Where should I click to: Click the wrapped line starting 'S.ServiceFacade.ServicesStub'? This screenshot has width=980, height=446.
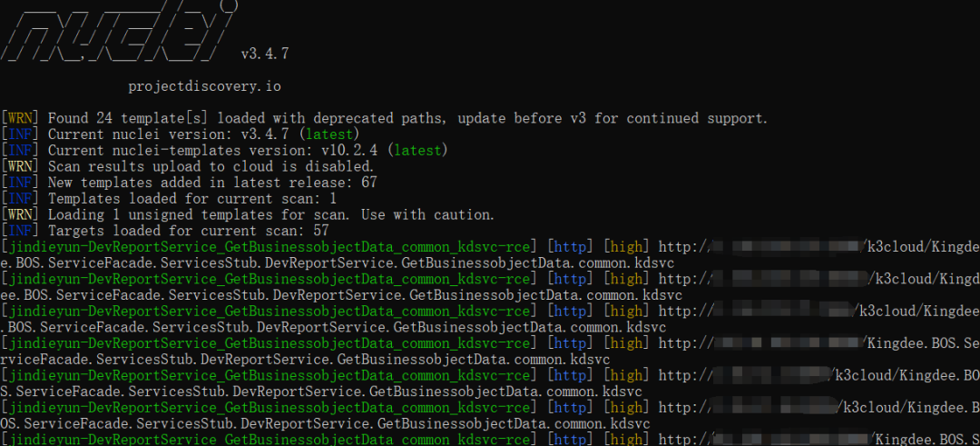pos(321,392)
